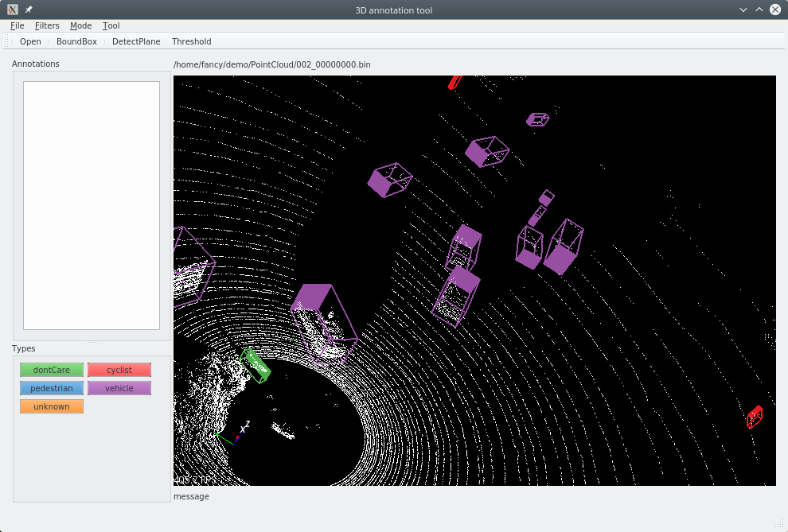Screen dimensions: 788x532
Task: Toggle the pin window icon
Action: click(29, 10)
